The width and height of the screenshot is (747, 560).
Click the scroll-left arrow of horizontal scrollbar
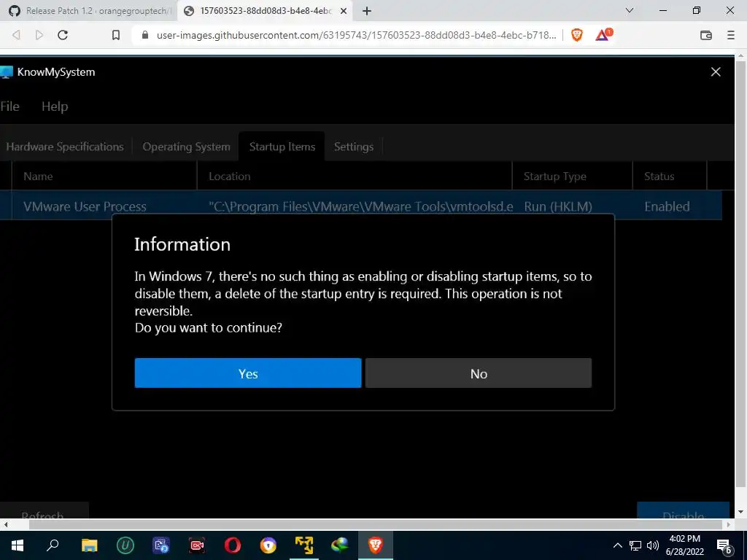(x=5, y=524)
